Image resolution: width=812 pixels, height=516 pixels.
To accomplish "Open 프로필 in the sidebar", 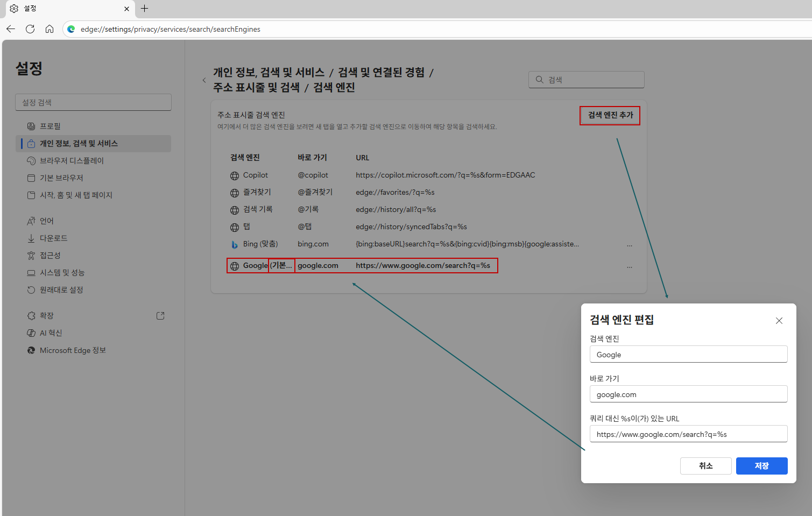I will pyautogui.click(x=94, y=126).
